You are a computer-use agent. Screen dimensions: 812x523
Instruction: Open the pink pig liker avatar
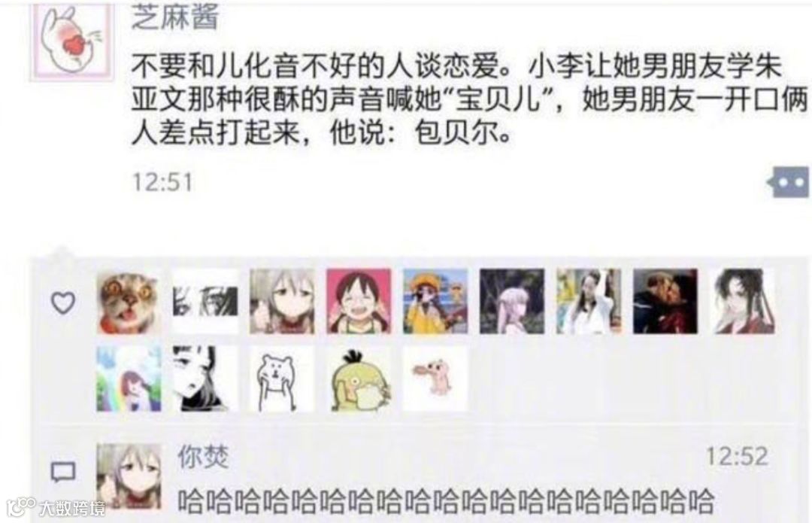[x=435, y=379]
